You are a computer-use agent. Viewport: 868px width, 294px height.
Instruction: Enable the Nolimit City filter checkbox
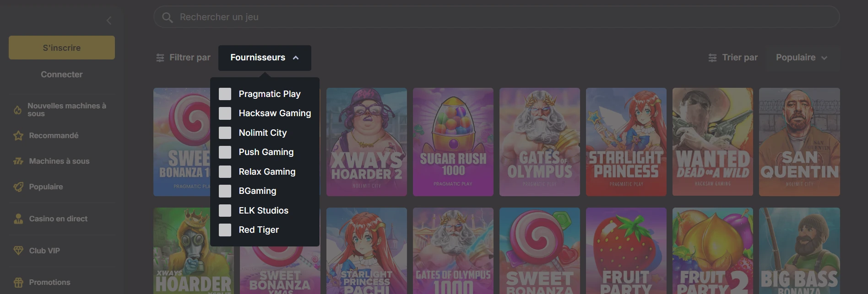point(225,133)
